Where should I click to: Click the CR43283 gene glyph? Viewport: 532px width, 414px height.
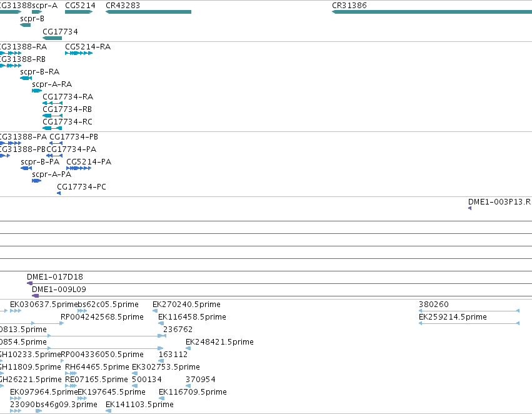tap(148, 12)
